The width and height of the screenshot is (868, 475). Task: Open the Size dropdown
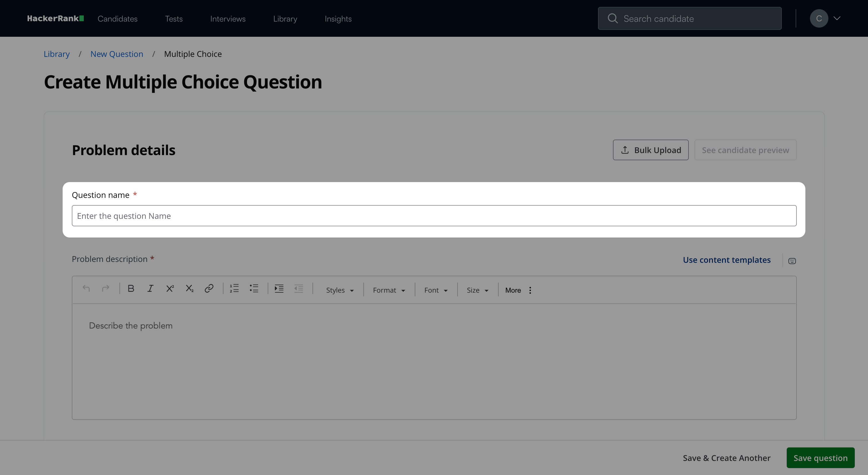coord(477,290)
